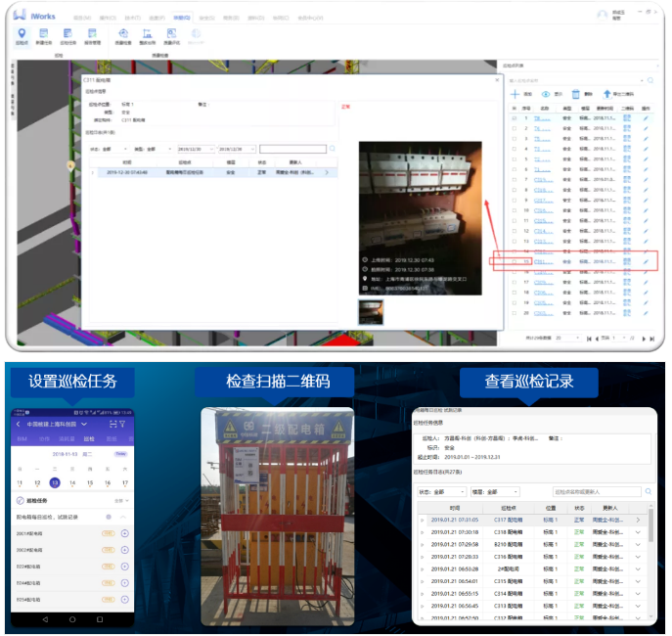Tap the filter funnel icon in mobile header

click(x=122, y=424)
